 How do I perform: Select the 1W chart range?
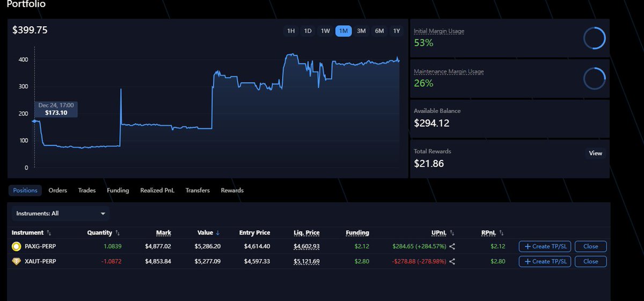pyautogui.click(x=325, y=31)
